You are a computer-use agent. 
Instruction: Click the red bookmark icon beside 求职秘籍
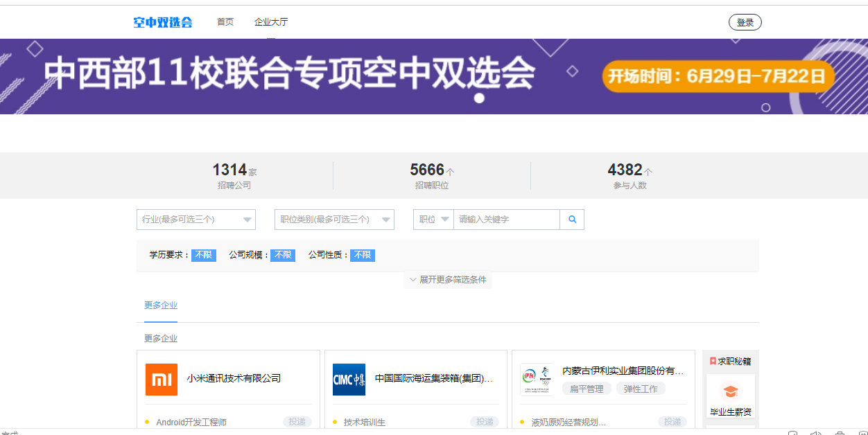tap(713, 361)
